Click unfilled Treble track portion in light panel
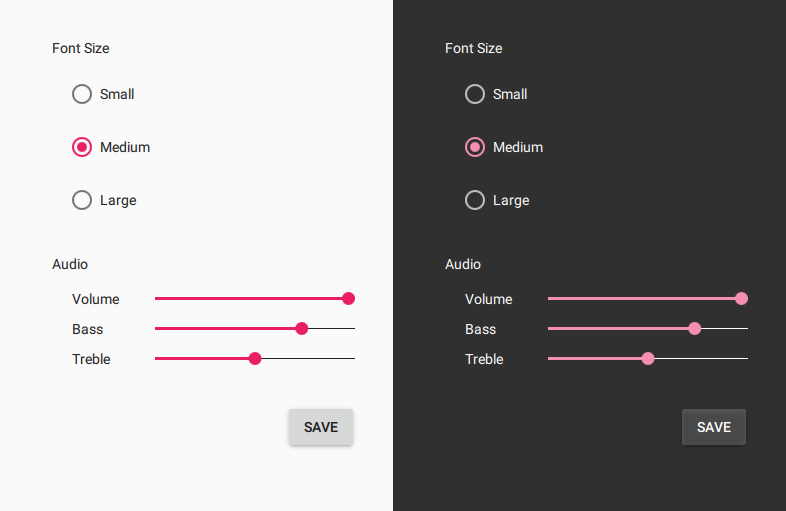This screenshot has width=786, height=511. 308,358
